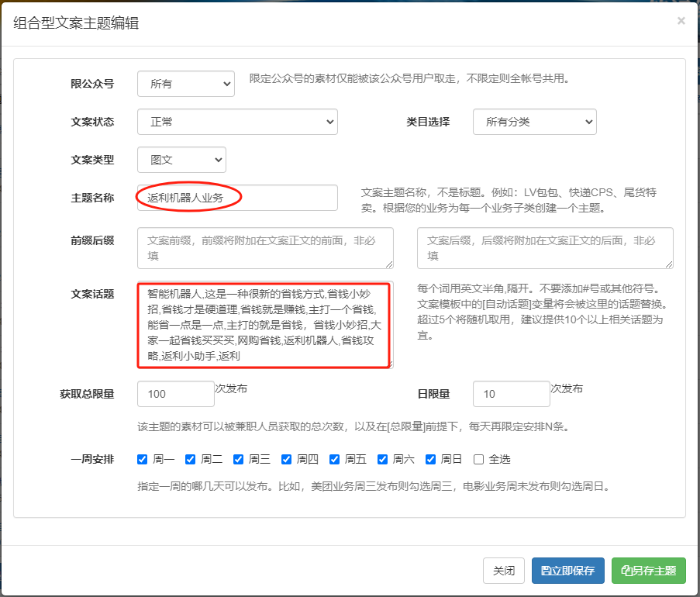Click the resize grip of 文案话题 textarea
Screen dimensions: 700x597
(390, 365)
